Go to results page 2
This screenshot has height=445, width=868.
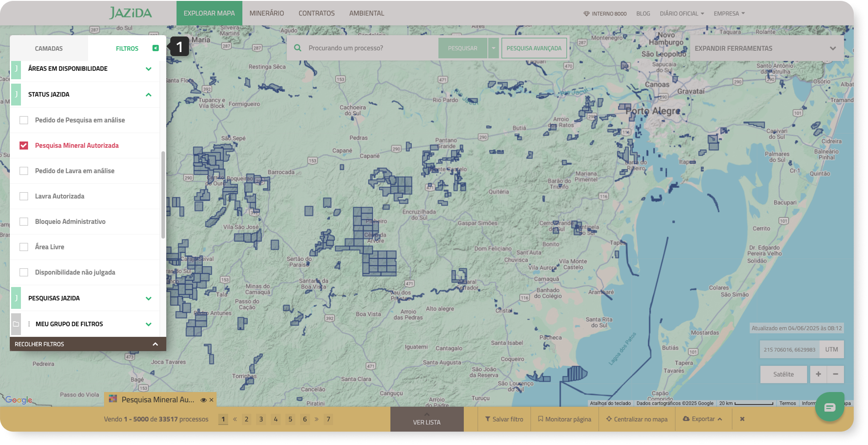click(246, 419)
